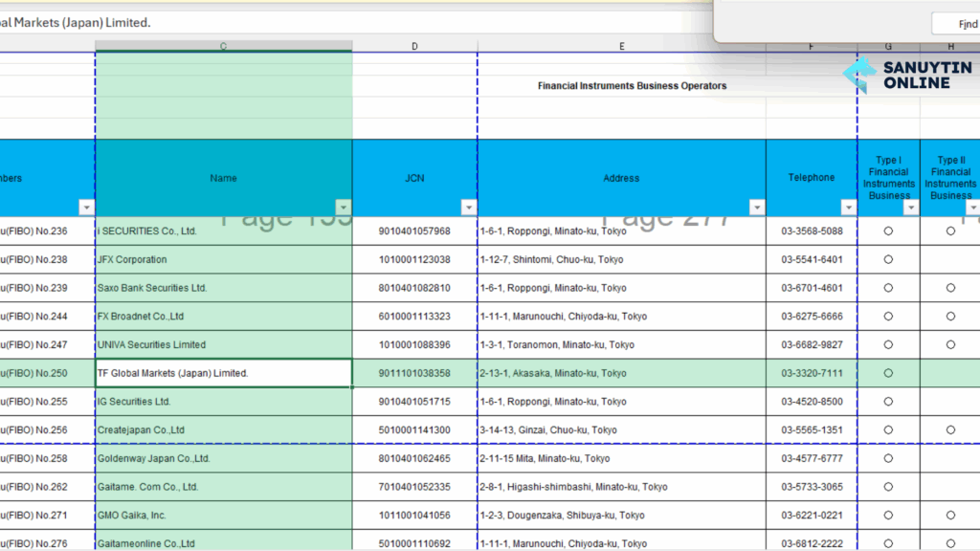The image size is (980, 551).
Task: Open the Address column filter dropdown
Action: pyautogui.click(x=757, y=208)
